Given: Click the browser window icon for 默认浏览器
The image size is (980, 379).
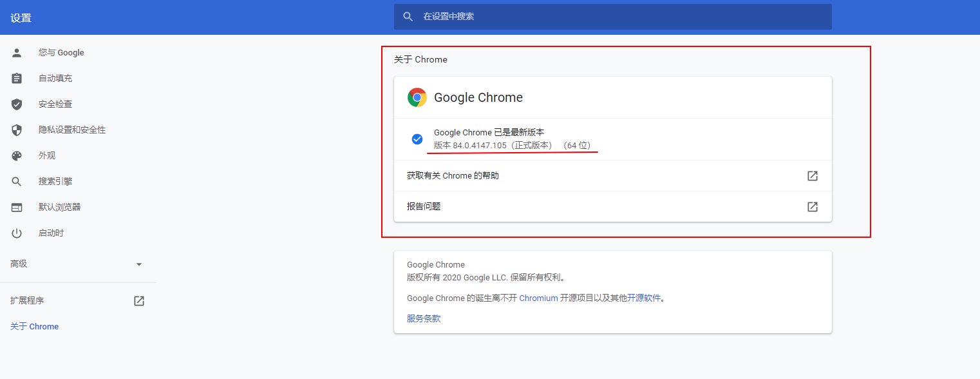Looking at the screenshot, I should 17,208.
